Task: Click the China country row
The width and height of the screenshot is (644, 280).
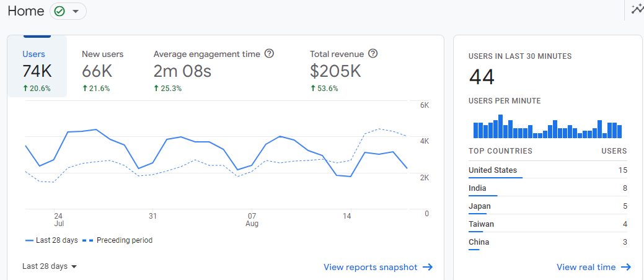Action: (x=548, y=243)
